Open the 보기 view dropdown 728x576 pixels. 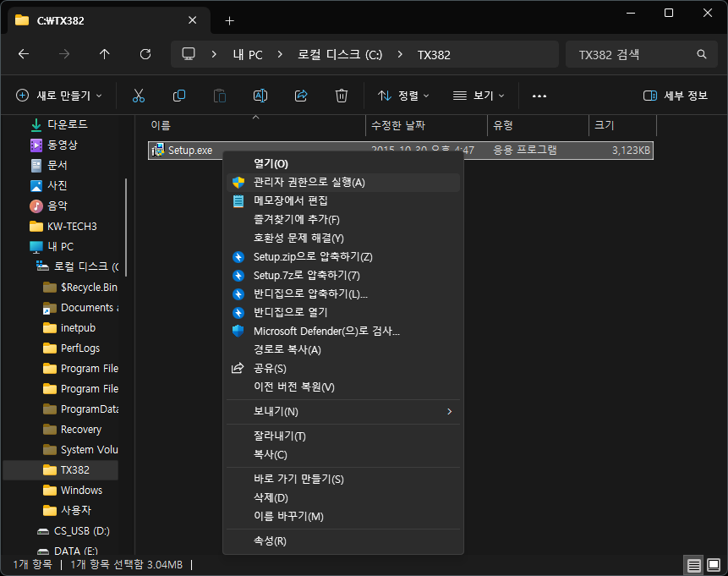point(479,96)
